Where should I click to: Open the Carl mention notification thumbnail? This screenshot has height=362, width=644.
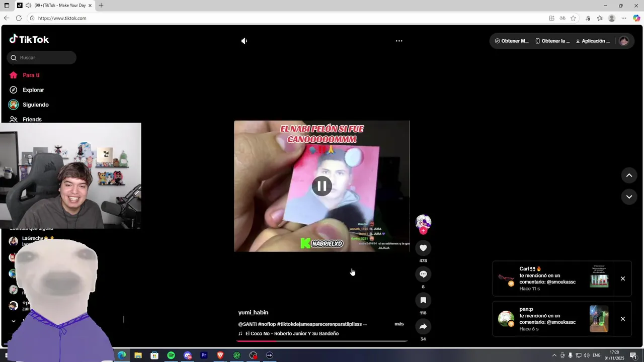point(599,279)
